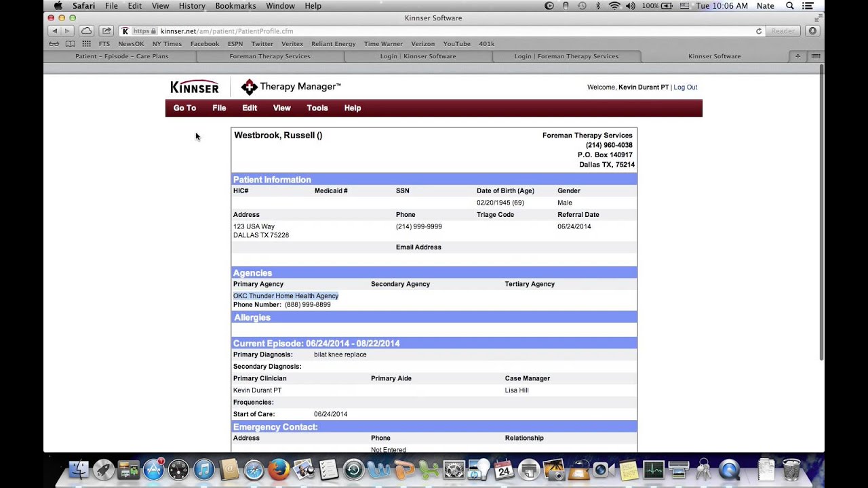This screenshot has height=488, width=868.
Task: Add a new tab with plus button
Action: tap(797, 56)
